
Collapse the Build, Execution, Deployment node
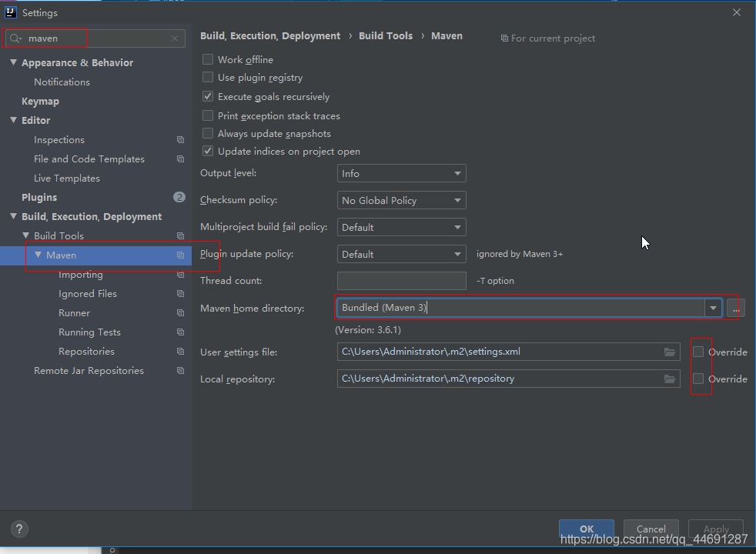coord(14,217)
